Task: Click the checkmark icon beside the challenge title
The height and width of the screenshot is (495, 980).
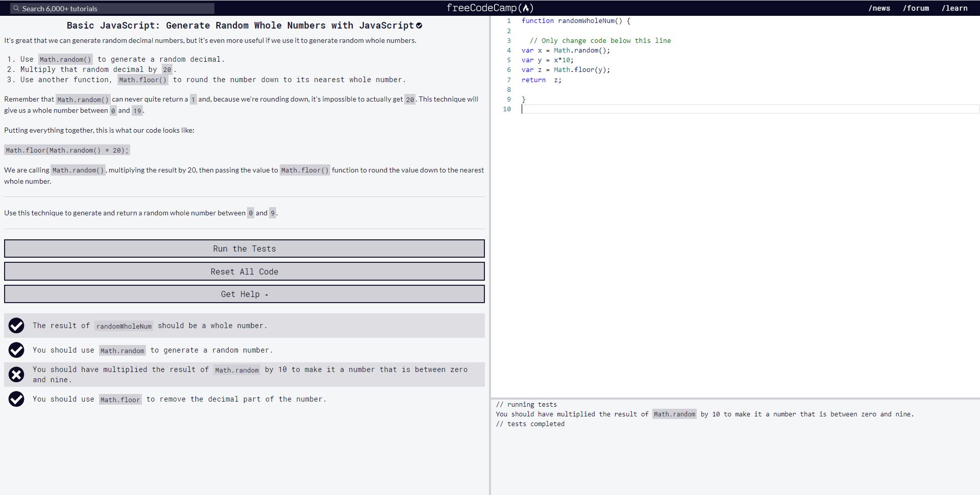Action: (419, 25)
